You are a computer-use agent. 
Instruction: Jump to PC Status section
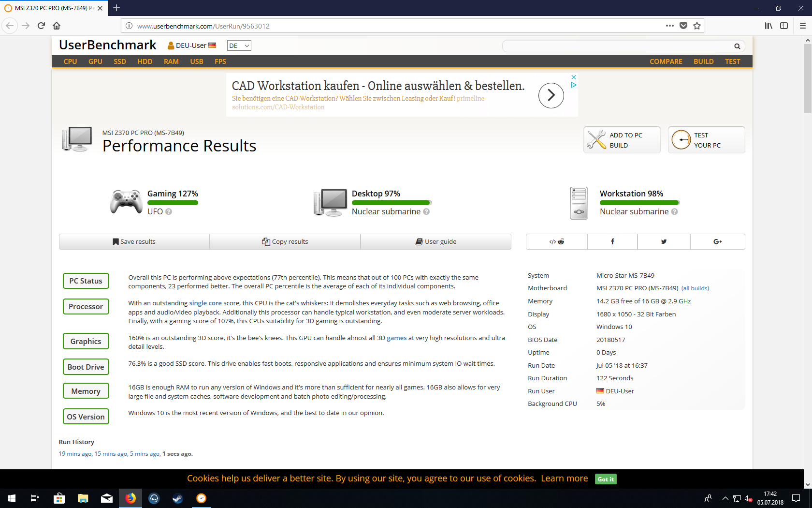pos(86,281)
